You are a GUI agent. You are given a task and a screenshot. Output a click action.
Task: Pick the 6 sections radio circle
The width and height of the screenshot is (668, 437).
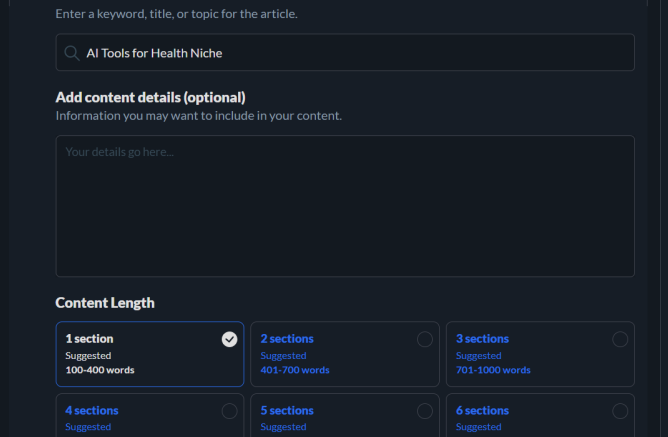620,411
